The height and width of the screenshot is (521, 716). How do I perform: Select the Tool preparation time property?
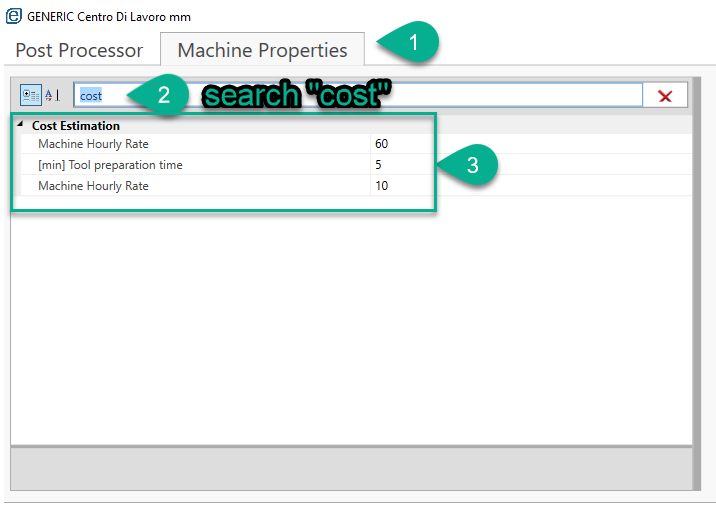[110, 165]
